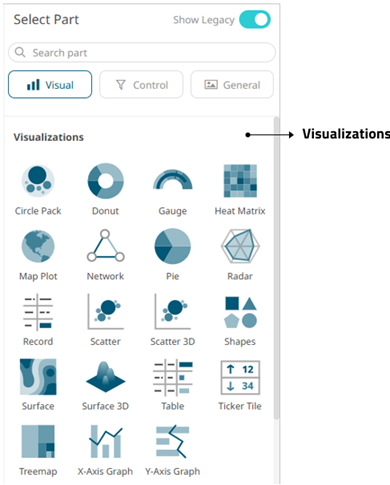Click the Show Legacy label text

204,20
